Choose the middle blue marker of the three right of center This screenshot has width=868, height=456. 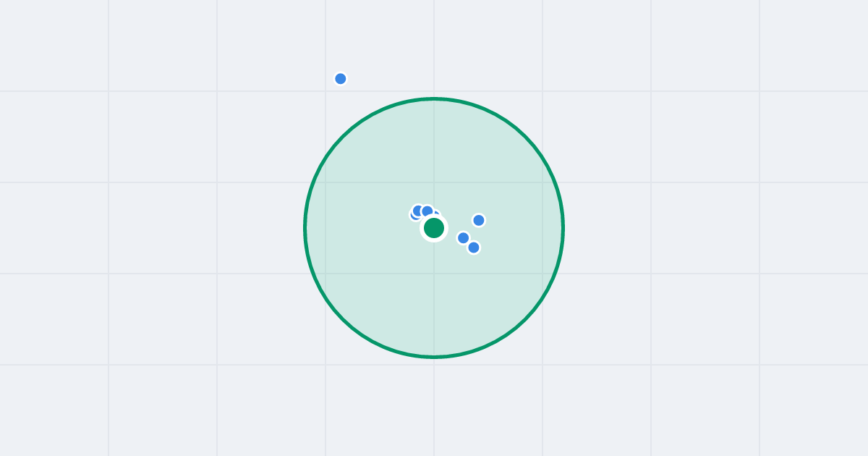[x=464, y=238]
